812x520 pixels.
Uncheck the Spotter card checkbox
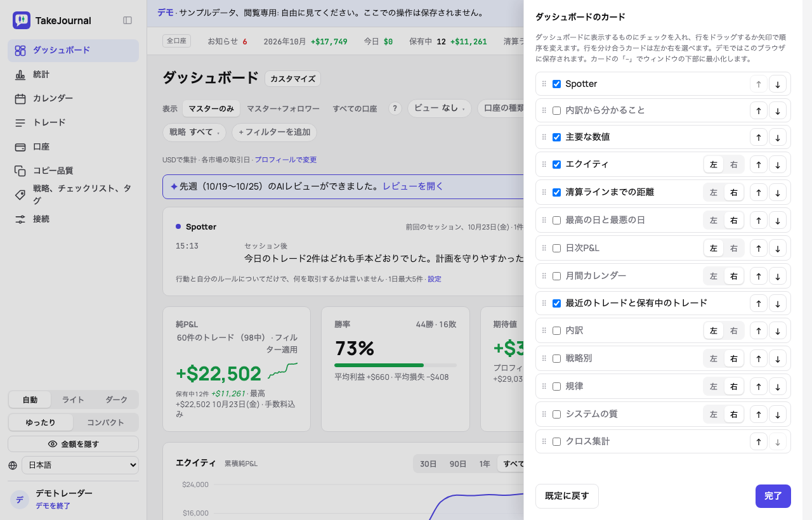coord(556,84)
